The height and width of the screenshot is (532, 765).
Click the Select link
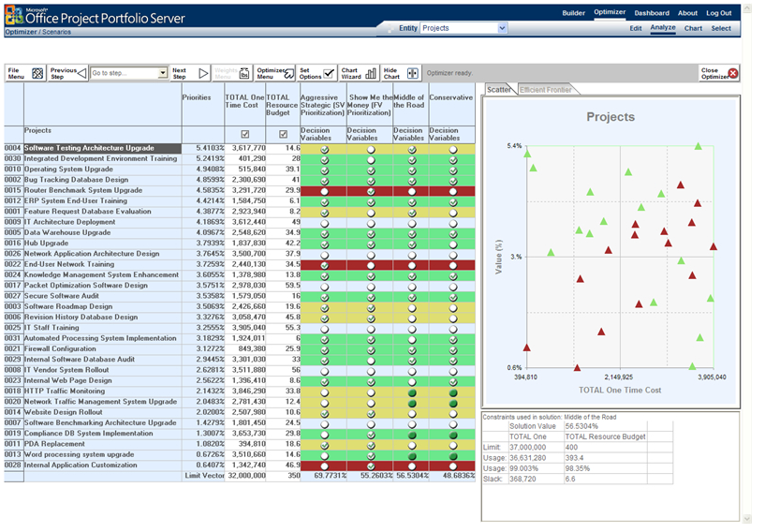(721, 28)
